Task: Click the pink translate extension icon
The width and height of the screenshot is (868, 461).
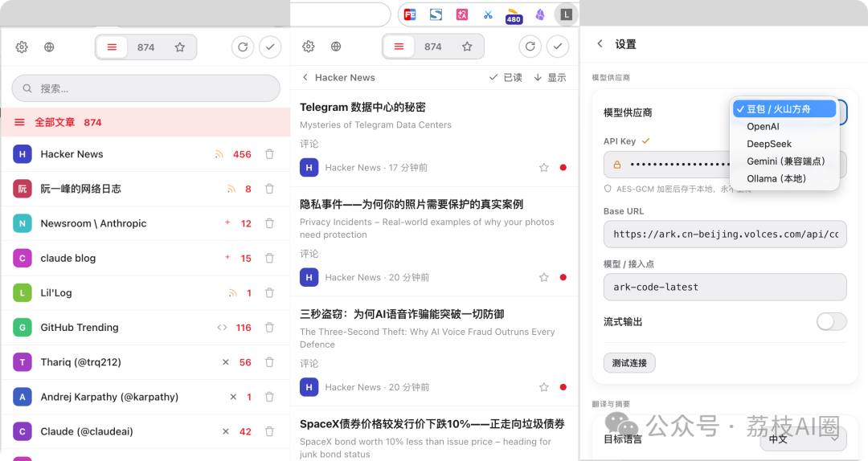Action: tap(461, 15)
